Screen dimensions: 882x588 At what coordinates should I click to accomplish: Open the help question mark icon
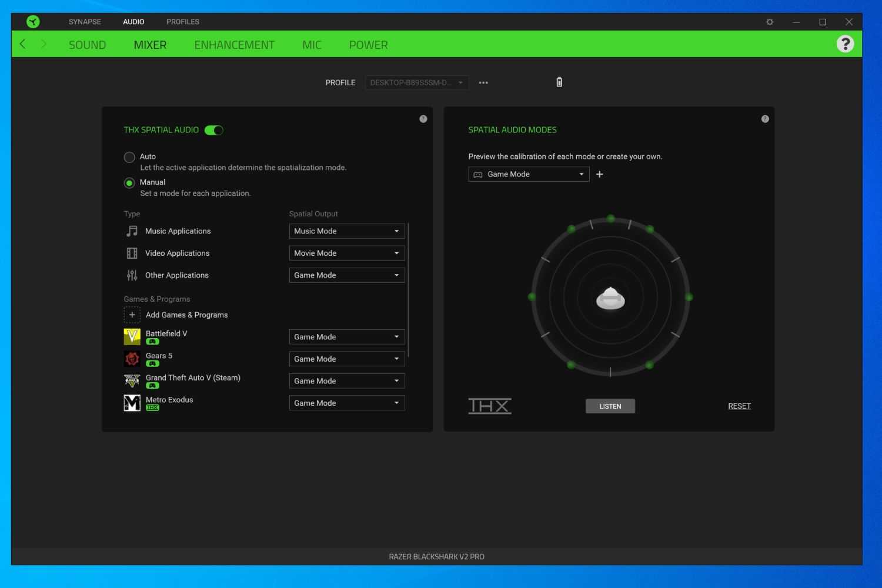click(845, 44)
